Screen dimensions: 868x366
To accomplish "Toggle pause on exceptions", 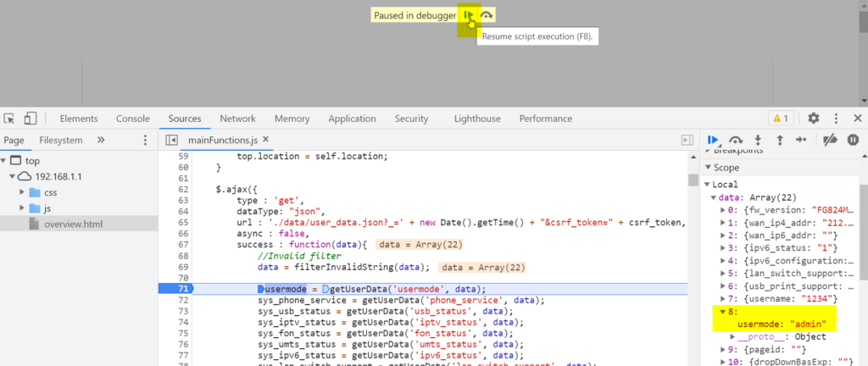I will [x=853, y=140].
